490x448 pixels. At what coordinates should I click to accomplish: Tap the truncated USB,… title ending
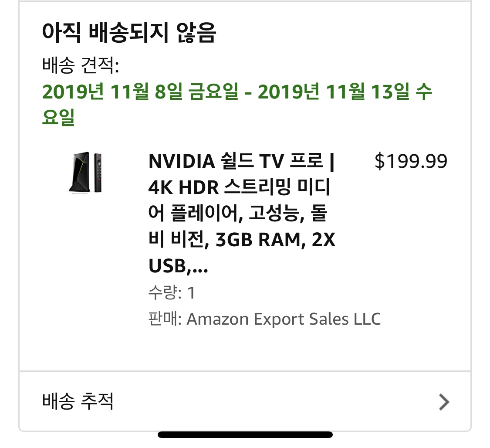[x=178, y=266]
